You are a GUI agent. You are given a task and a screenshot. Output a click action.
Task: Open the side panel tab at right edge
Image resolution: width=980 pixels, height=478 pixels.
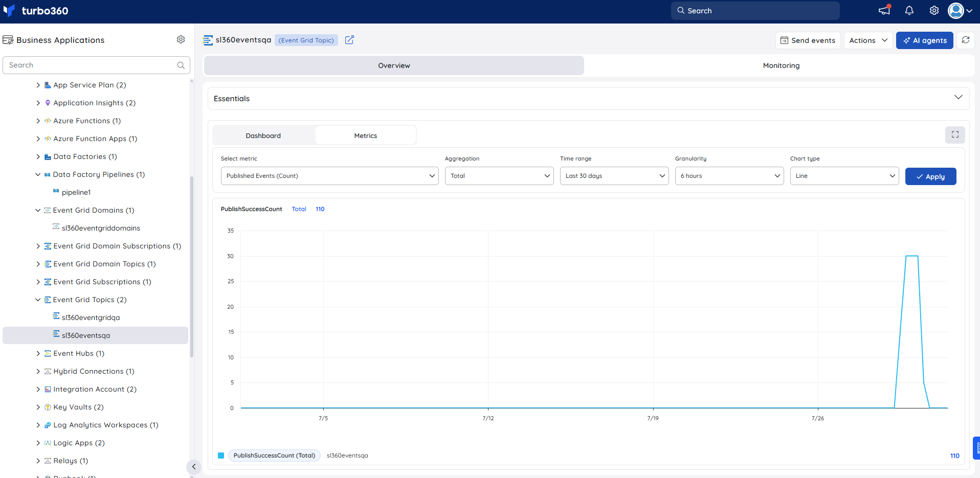[976, 448]
